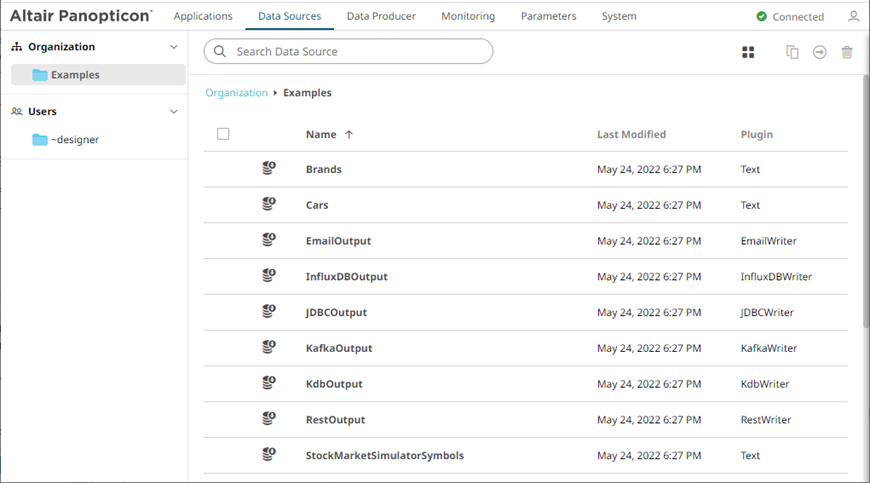Open the EmailOutput data source
The image size is (870, 483).
(x=338, y=241)
